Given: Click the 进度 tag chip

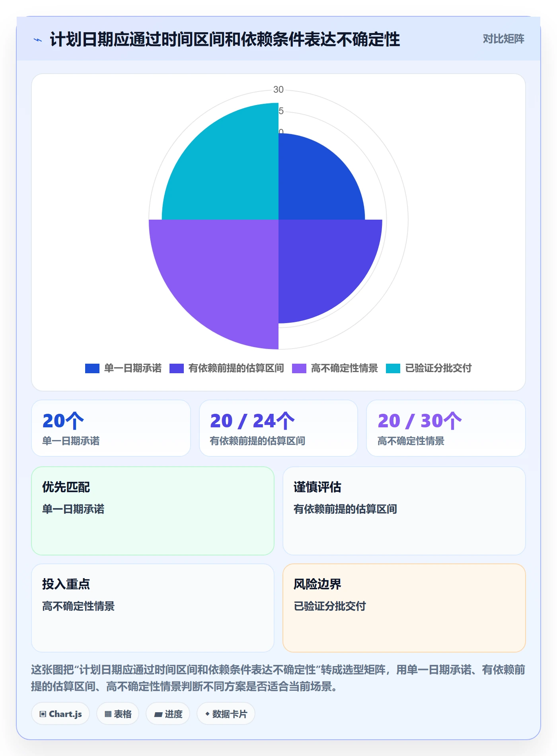Looking at the screenshot, I should pyautogui.click(x=168, y=714).
